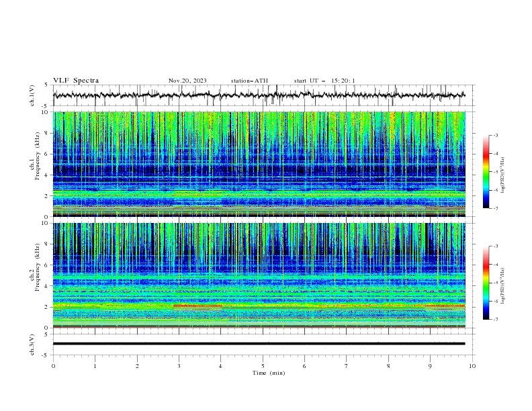Click the ch.1(V) axis "5" tick label

click(x=46, y=85)
